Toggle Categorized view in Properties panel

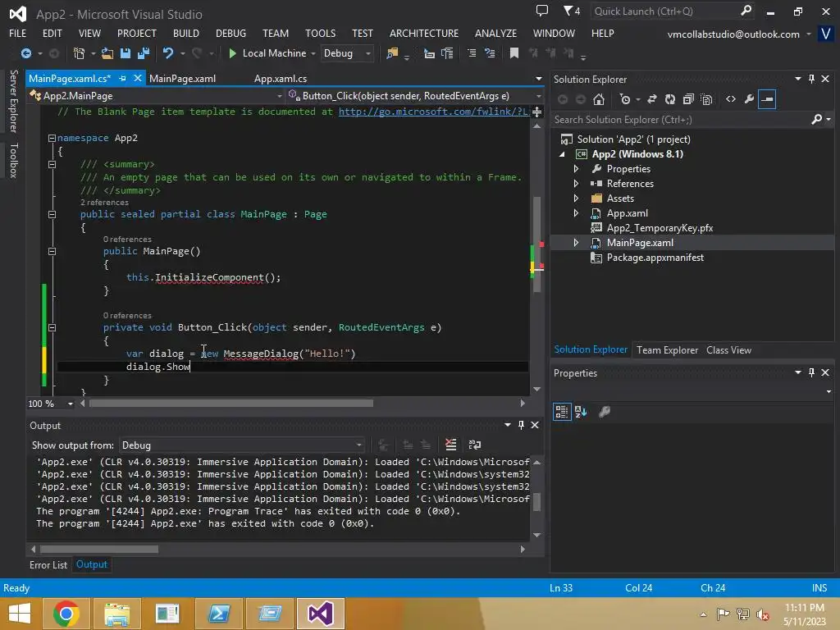click(562, 412)
